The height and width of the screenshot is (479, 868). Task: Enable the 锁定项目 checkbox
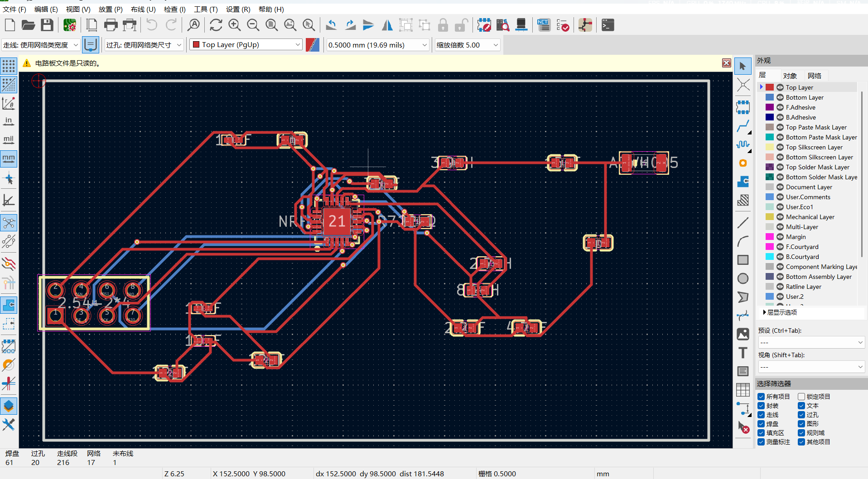tap(801, 397)
